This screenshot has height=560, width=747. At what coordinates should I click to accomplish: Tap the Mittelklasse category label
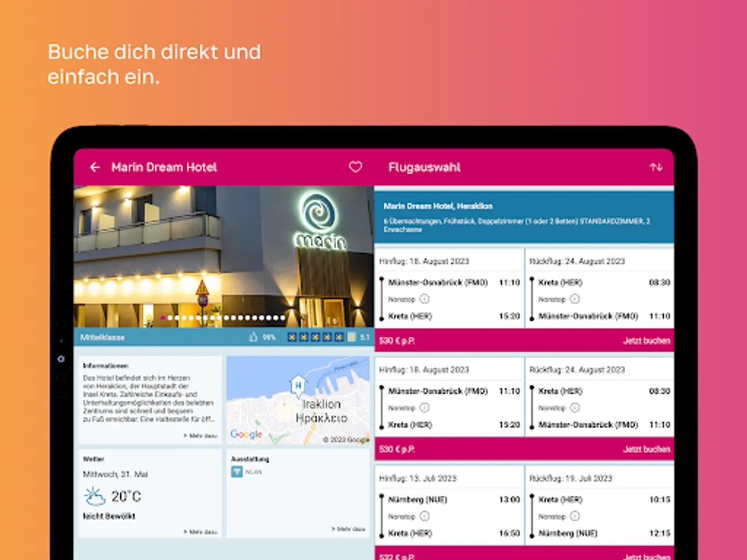tap(102, 337)
